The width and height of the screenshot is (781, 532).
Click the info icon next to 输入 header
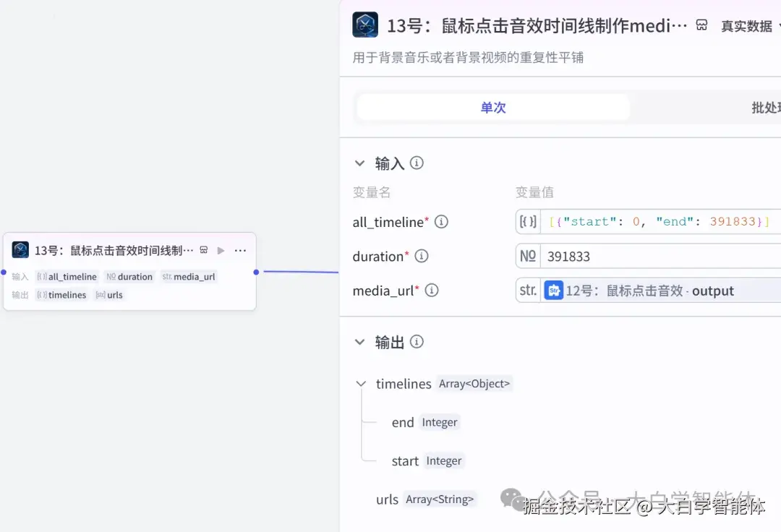coord(417,163)
